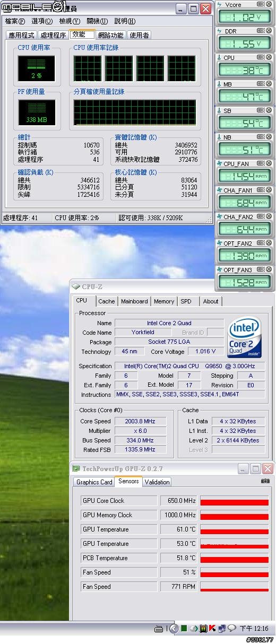Open settings icon on the OPT_FAN3 widget
This screenshot has height=644, width=276.
click(261, 269)
